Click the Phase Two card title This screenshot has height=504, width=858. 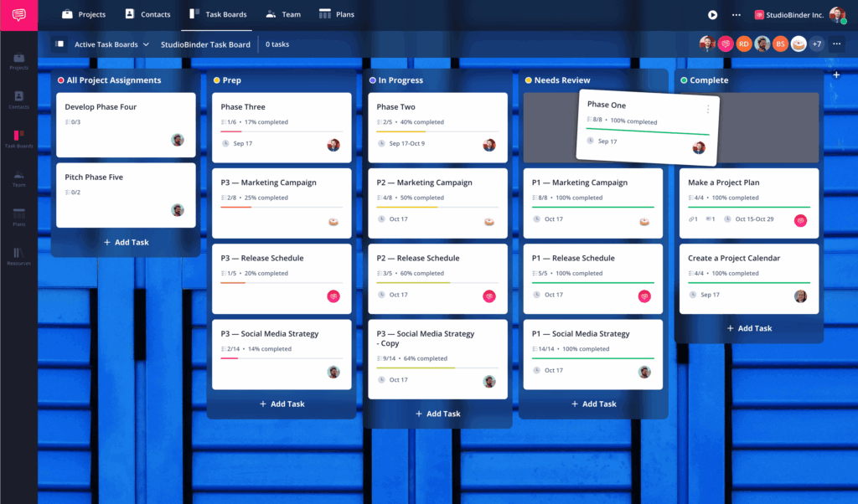[x=395, y=107]
